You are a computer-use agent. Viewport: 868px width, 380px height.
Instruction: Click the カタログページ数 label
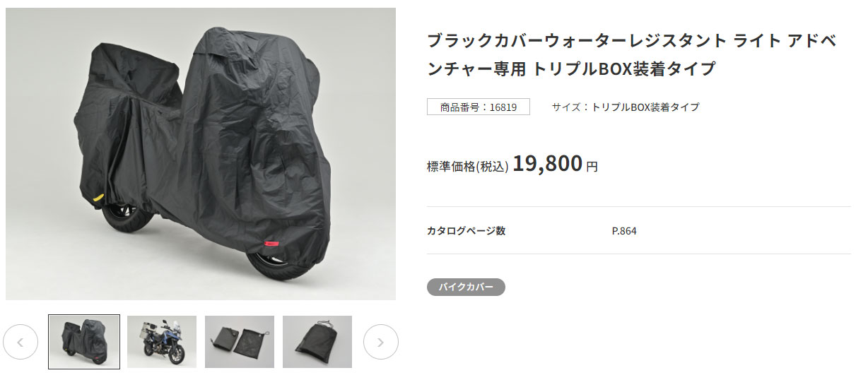[x=467, y=231]
